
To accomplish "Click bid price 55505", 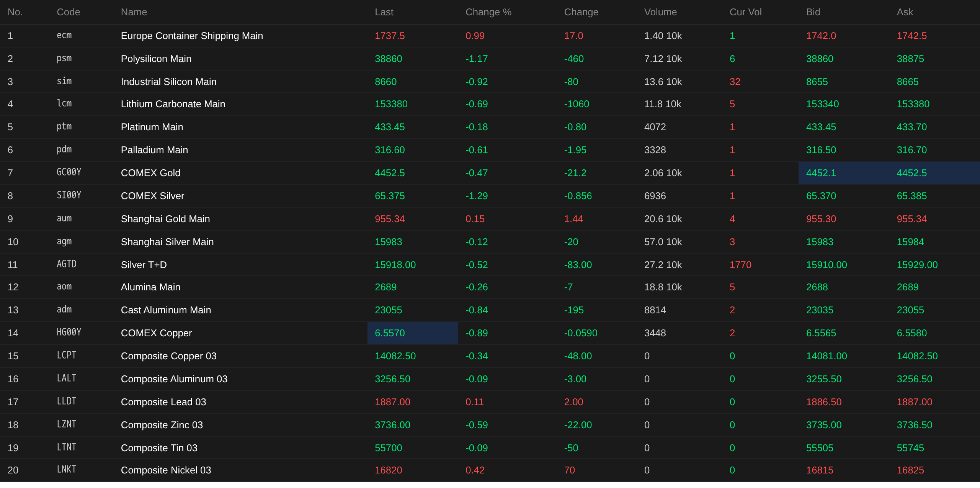I will point(820,448).
